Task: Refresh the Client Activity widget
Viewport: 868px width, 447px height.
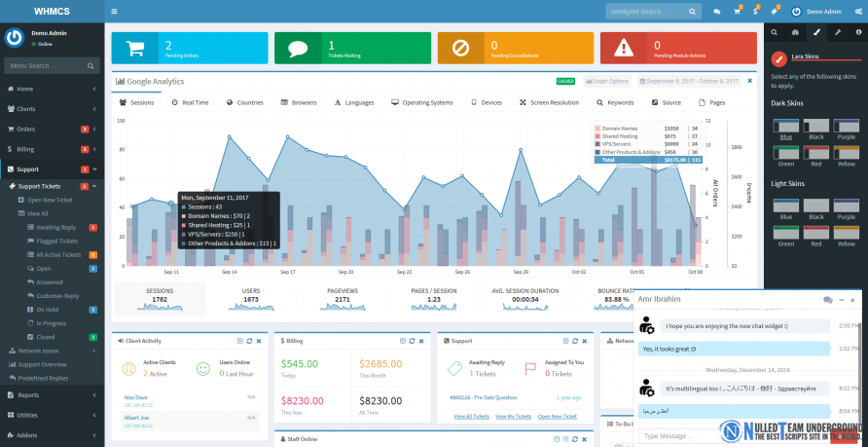Action: (x=249, y=341)
